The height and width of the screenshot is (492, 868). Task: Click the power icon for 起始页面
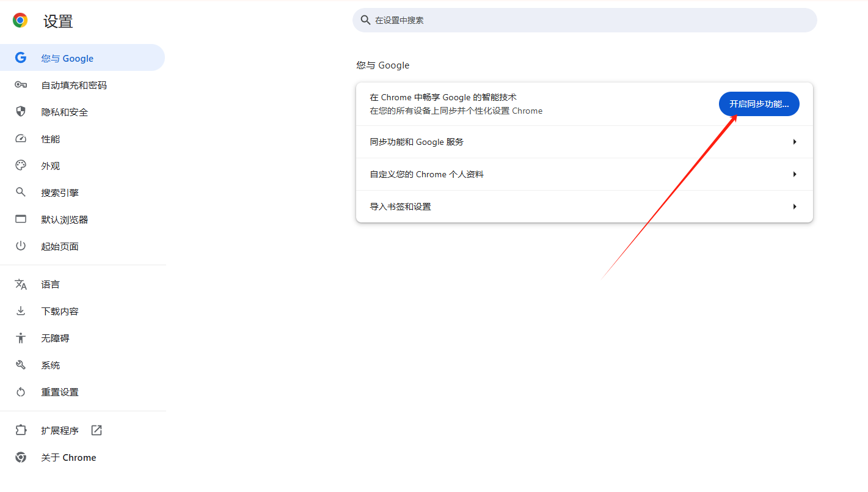click(21, 246)
